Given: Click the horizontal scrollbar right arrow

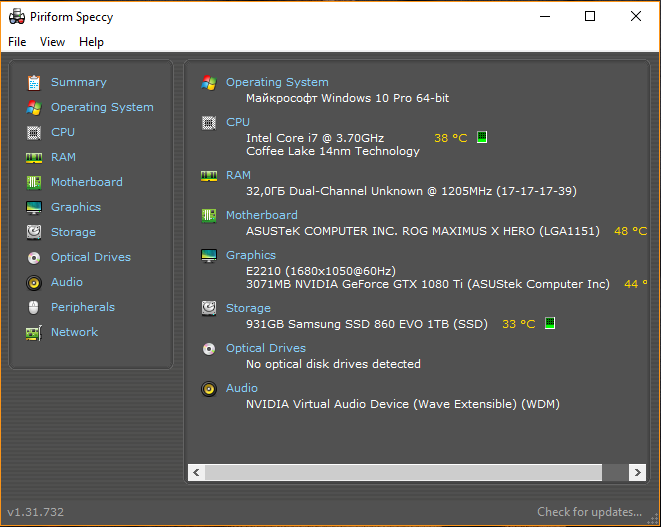Looking at the screenshot, I should click(637, 473).
